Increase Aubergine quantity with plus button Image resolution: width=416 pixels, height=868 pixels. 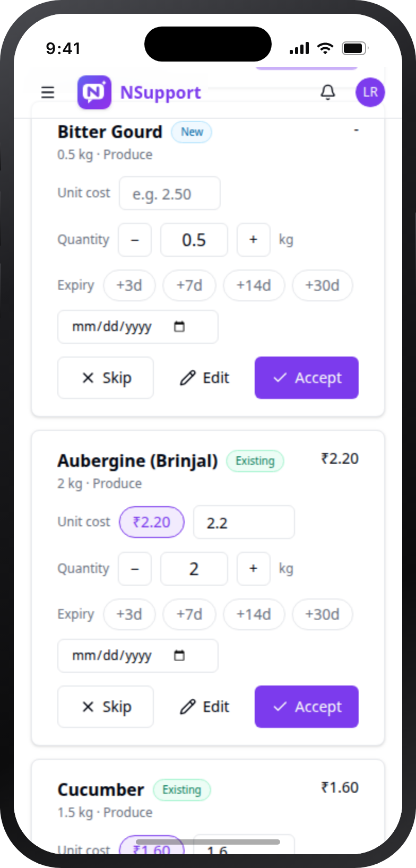coord(254,569)
